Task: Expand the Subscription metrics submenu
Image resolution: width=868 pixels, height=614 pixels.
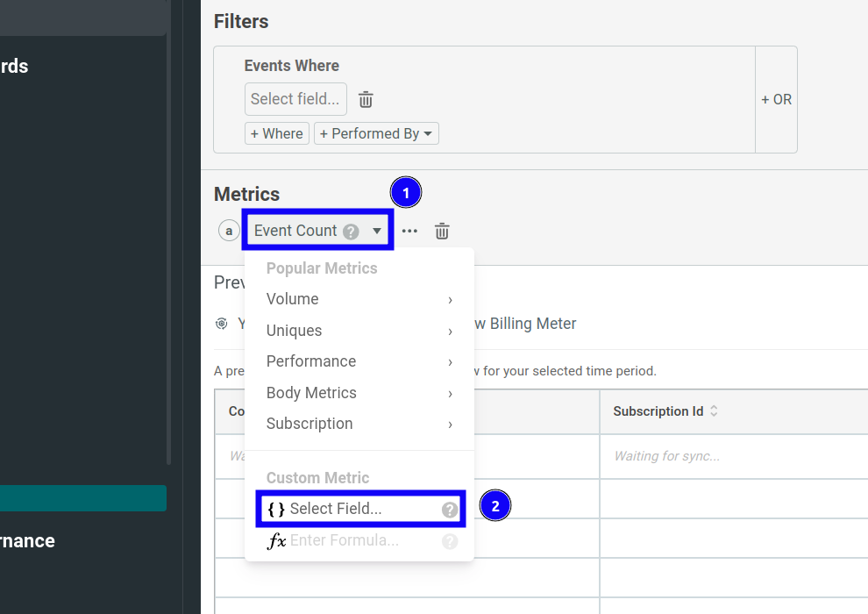Action: pyautogui.click(x=309, y=424)
